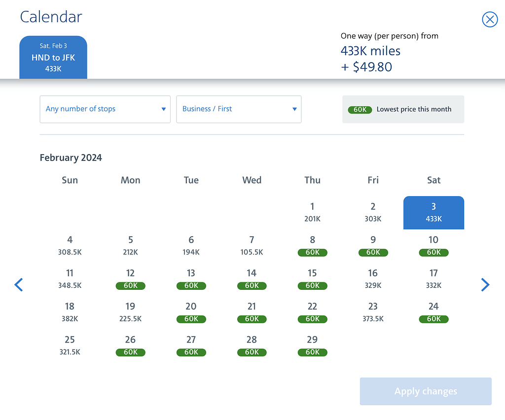The height and width of the screenshot is (420, 505).
Task: Pick February 29 with 60K fare
Action: pyautogui.click(x=312, y=345)
